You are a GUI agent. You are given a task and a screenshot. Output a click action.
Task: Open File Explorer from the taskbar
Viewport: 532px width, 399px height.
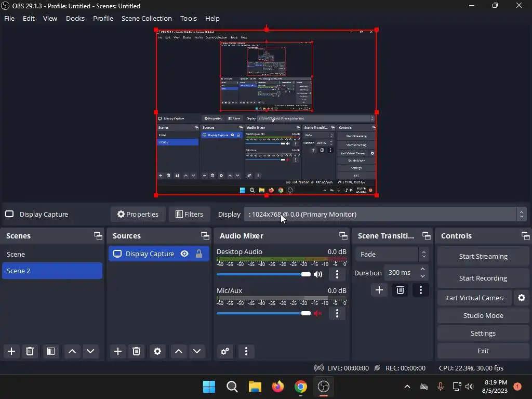[255, 387]
